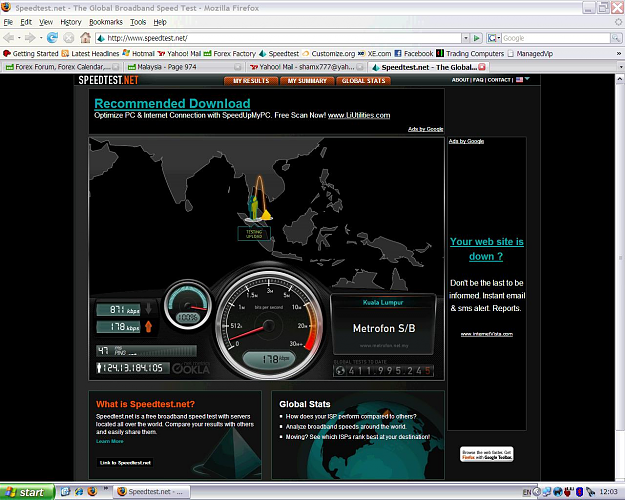The height and width of the screenshot is (500, 625).
Task: Open the Facebook bookmark
Action: tap(414, 53)
